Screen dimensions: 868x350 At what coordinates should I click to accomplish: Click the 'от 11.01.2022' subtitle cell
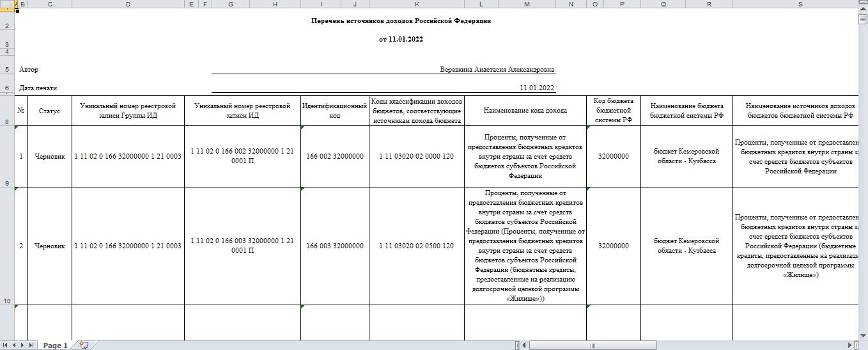401,39
